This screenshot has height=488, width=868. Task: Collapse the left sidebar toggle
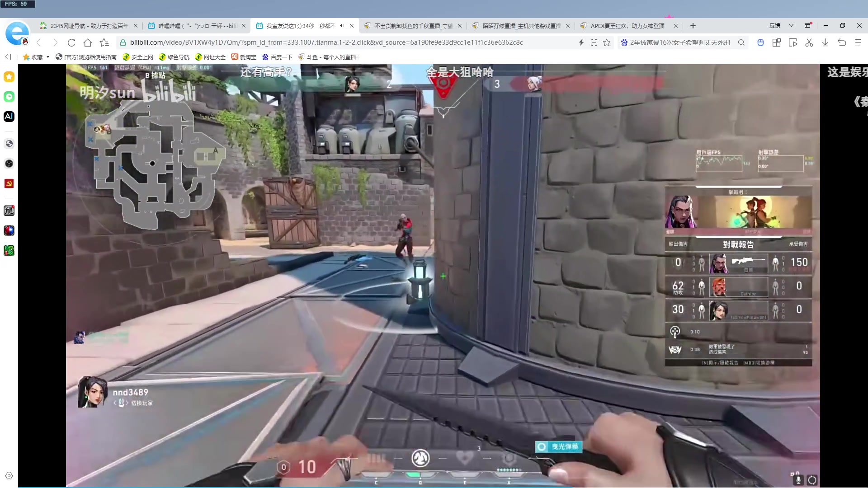(x=8, y=57)
